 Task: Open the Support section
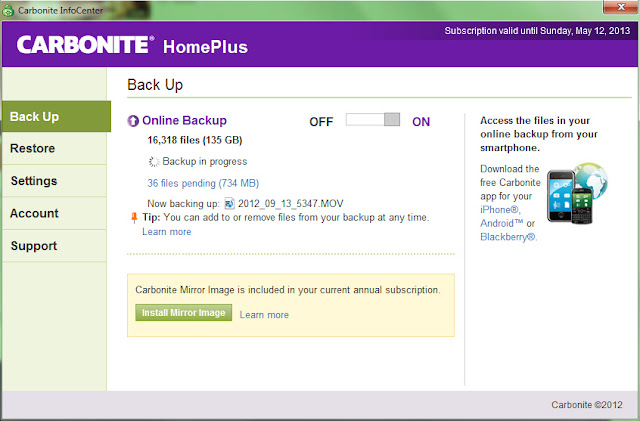click(54, 246)
